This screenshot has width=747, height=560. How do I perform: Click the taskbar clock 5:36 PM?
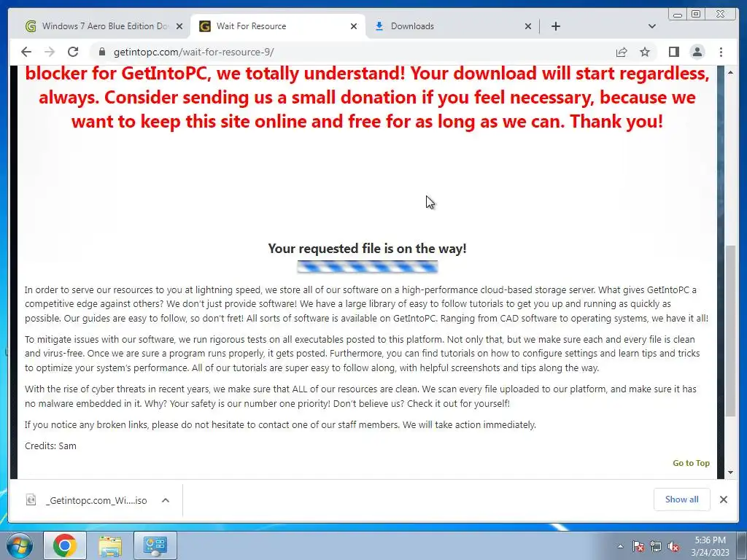click(710, 540)
